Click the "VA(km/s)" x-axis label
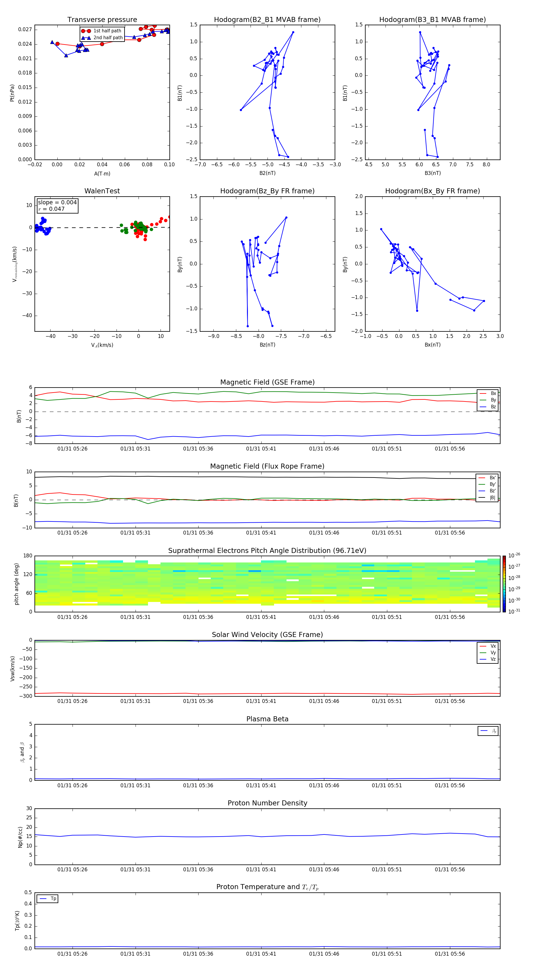The height and width of the screenshot is (980, 535). (102, 345)
